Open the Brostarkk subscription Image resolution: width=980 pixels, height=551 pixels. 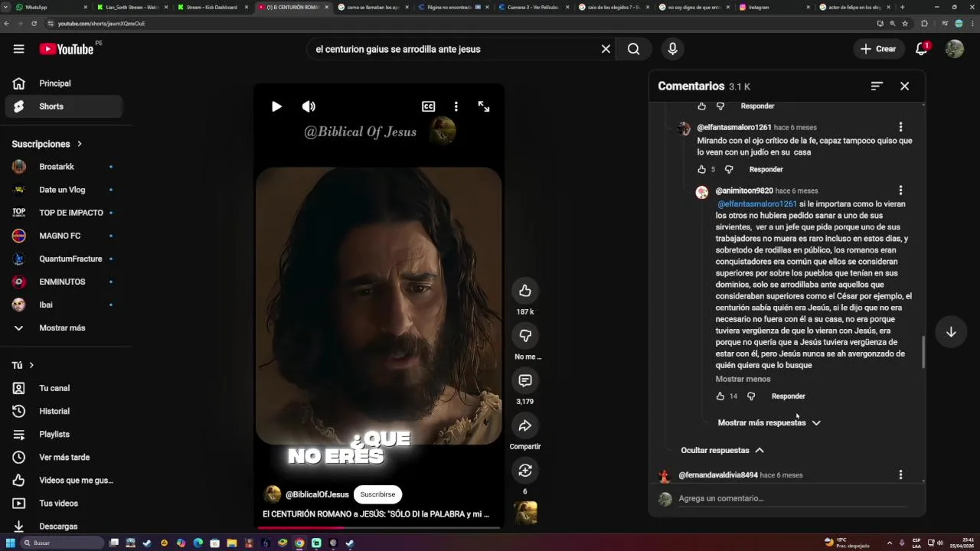click(64, 167)
